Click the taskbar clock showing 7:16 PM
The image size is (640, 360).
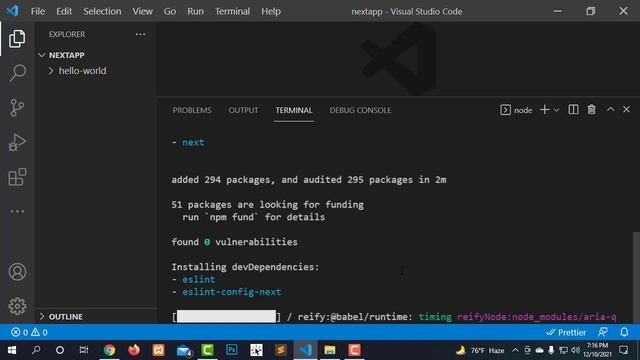[598, 350]
